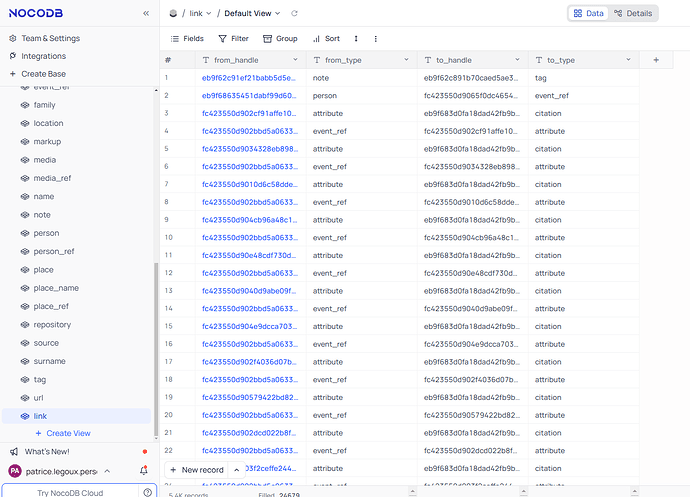690x497 pixels.
Task: Open the Fields menu
Action: pos(187,39)
